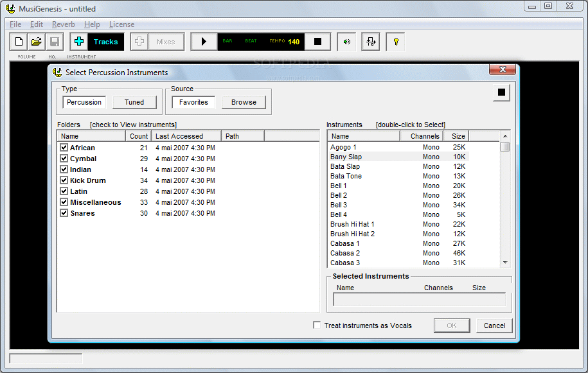This screenshot has height=373, width=588.
Task: Click the yellow key license icon
Action: (x=396, y=42)
